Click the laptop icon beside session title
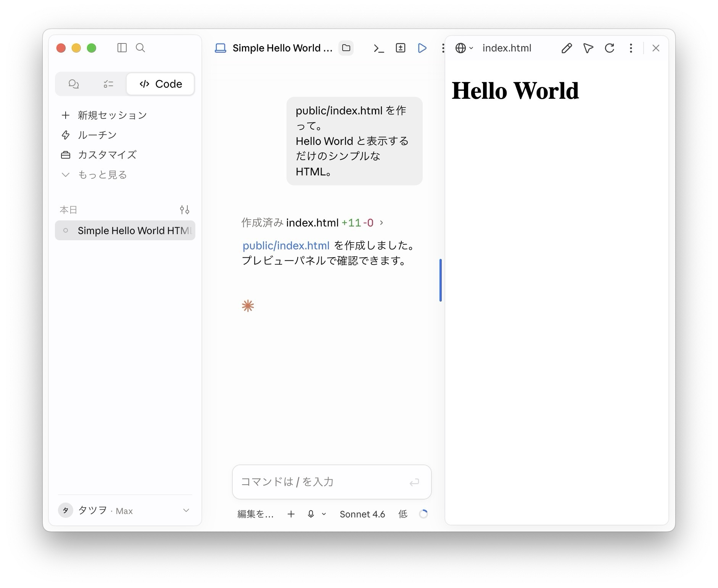Viewport: 718px width, 588px height. (221, 48)
